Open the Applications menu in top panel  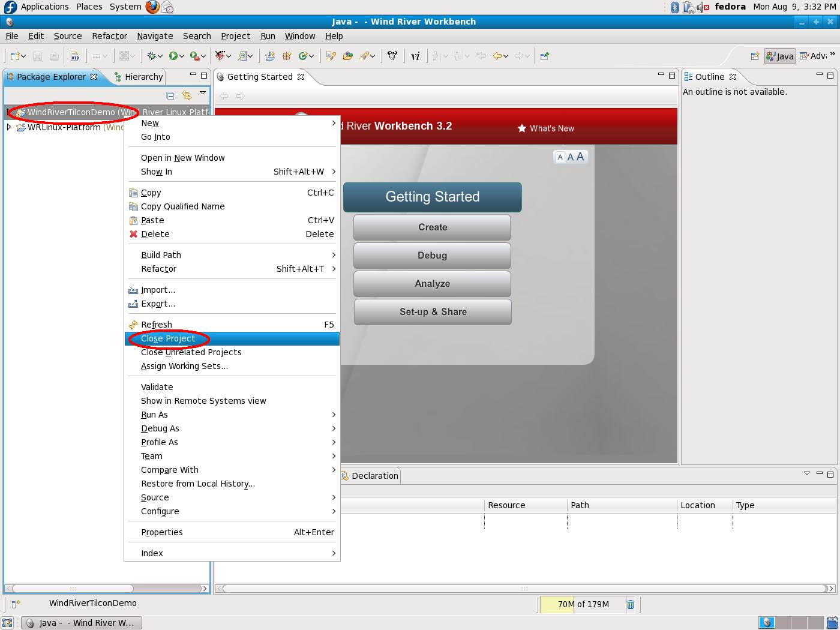[44, 7]
